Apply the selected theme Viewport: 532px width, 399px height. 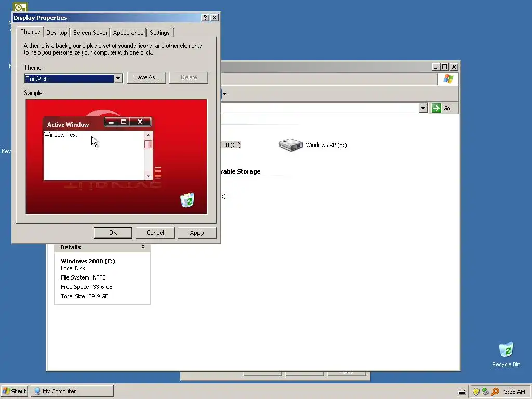[x=197, y=233]
